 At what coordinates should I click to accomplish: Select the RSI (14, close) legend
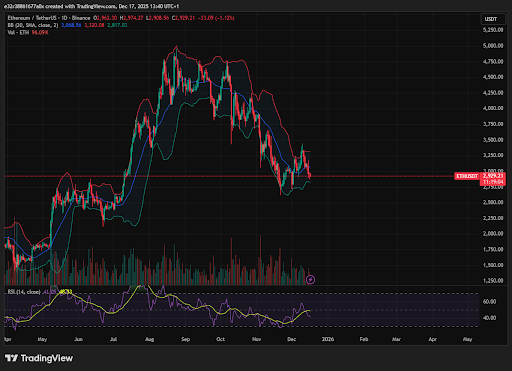coord(24,292)
